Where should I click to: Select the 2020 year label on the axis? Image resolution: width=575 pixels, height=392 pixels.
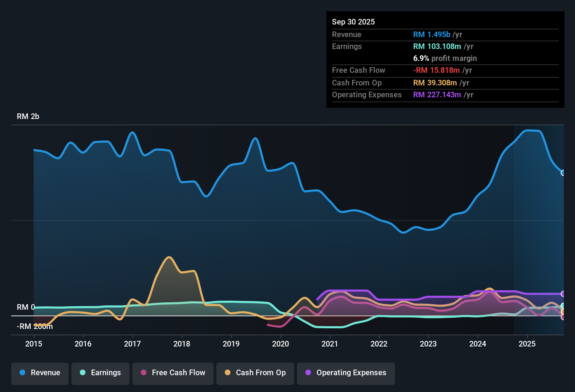click(x=280, y=344)
